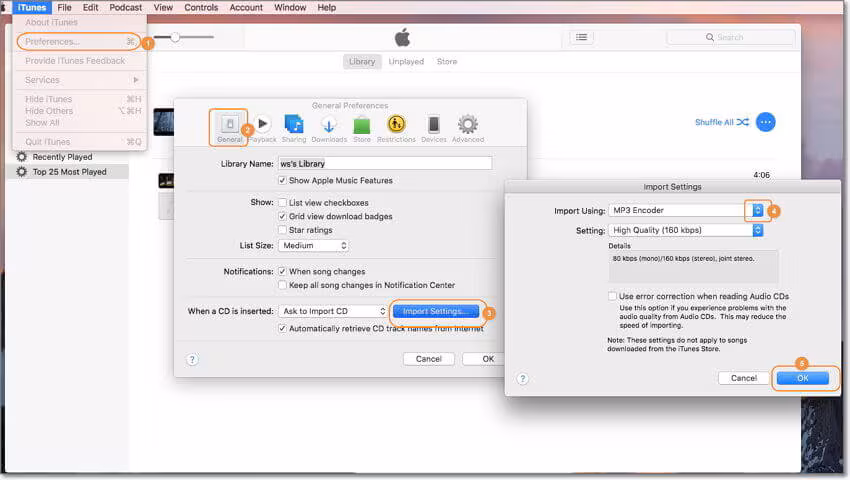Click the list view icon in iTunes toolbar

(x=582, y=37)
